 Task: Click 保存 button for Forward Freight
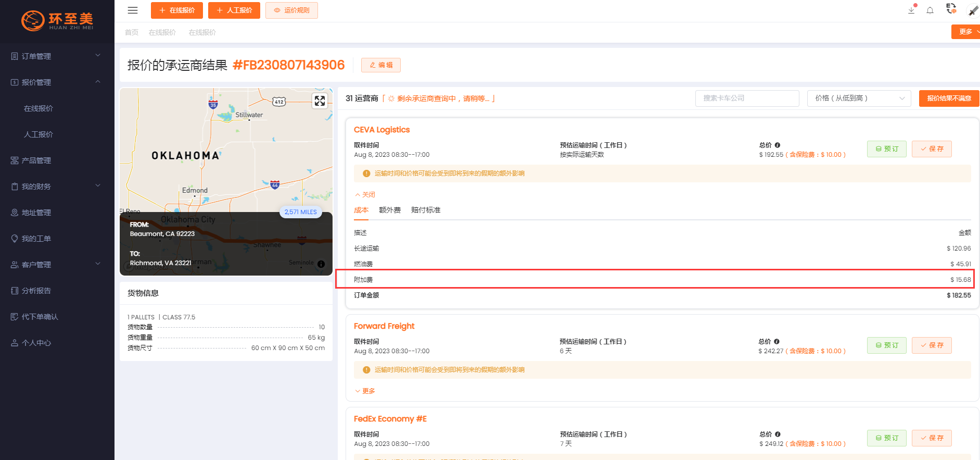pos(931,345)
